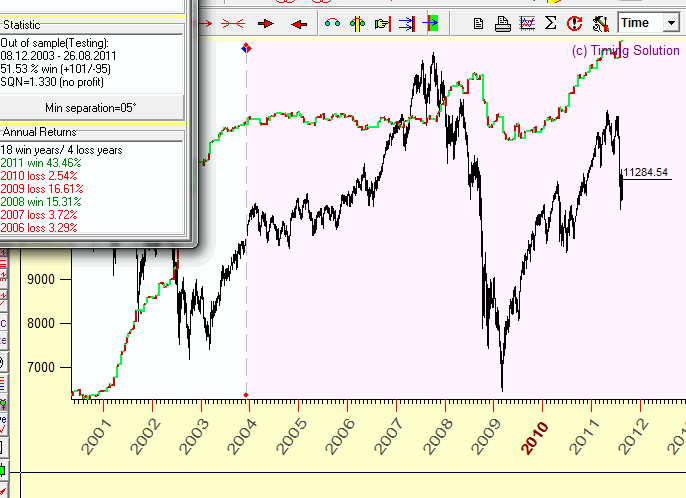This screenshot has height=498, width=686.
Task: Click the Sigma summation icon
Action: pos(549,22)
